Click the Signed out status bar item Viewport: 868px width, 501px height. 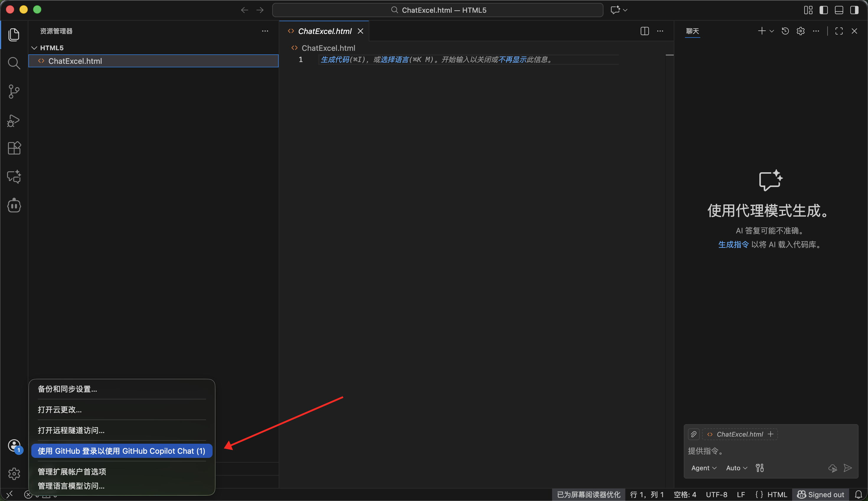pyautogui.click(x=820, y=495)
